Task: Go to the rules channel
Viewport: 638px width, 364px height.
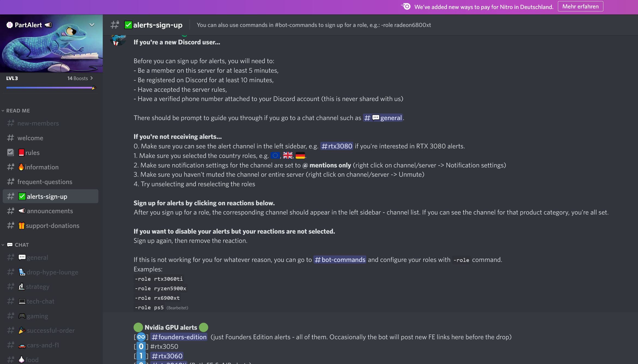Action: coord(32,153)
